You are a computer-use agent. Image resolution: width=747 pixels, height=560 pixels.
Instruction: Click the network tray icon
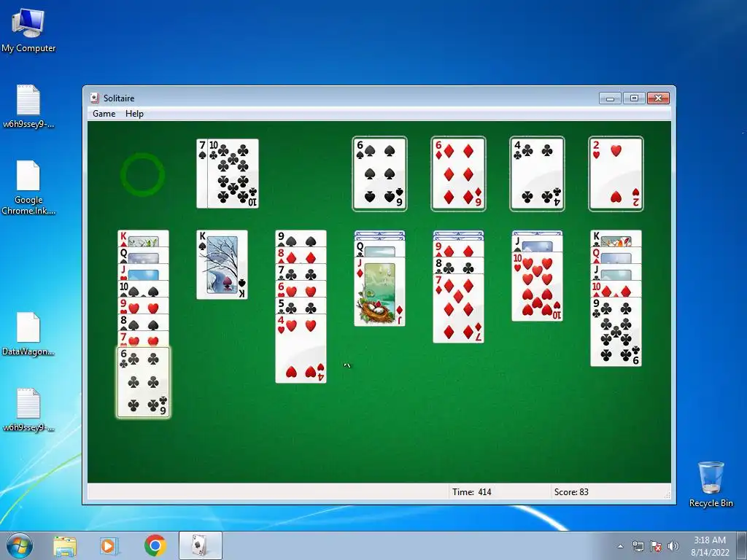(x=638, y=546)
